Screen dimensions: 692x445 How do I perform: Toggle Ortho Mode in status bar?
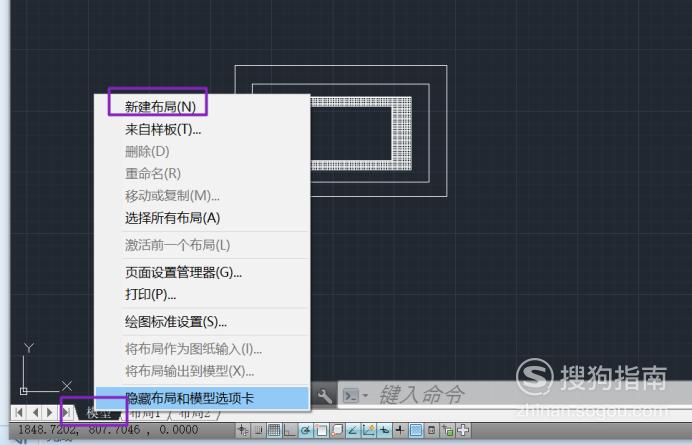coord(290,430)
